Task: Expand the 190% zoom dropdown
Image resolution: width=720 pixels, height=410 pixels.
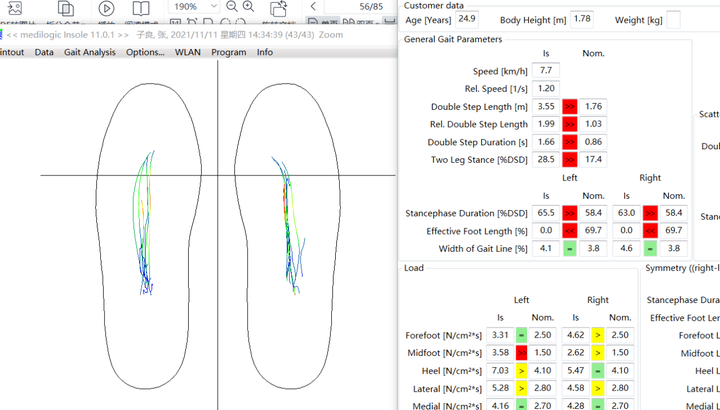Action: pyautogui.click(x=213, y=6)
